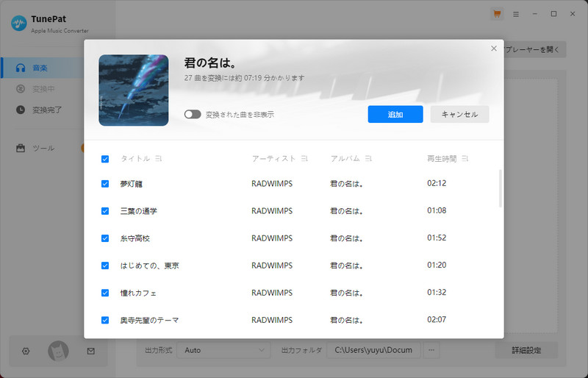588x378 pixels.
Task: Select the 音楽 sidebar tab
Action: (43, 68)
